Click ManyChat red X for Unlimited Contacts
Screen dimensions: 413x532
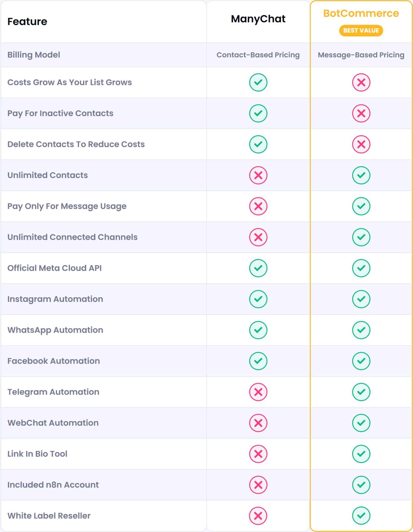coord(258,175)
